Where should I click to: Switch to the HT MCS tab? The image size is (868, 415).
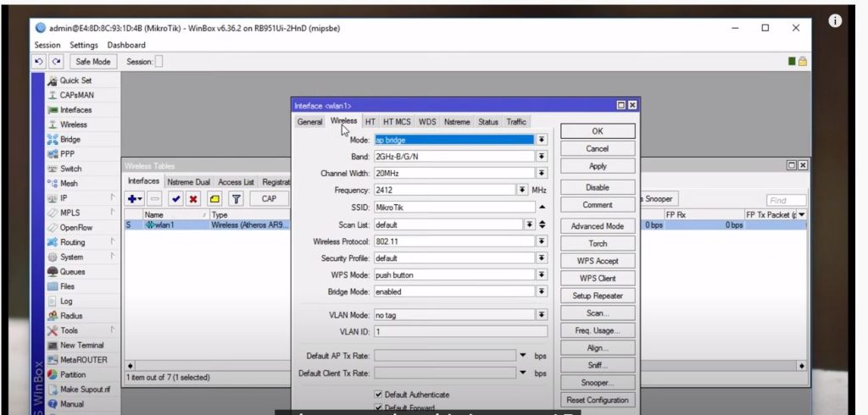coord(397,122)
